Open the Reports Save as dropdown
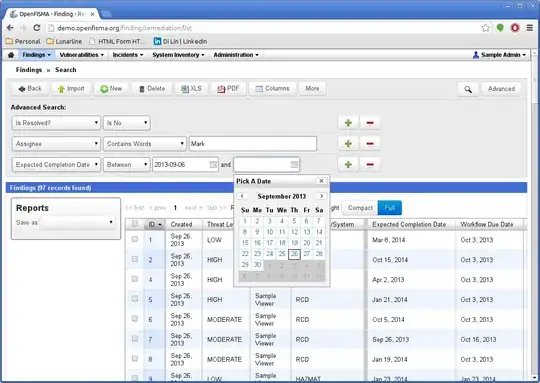540x383 pixels. [x=78, y=222]
